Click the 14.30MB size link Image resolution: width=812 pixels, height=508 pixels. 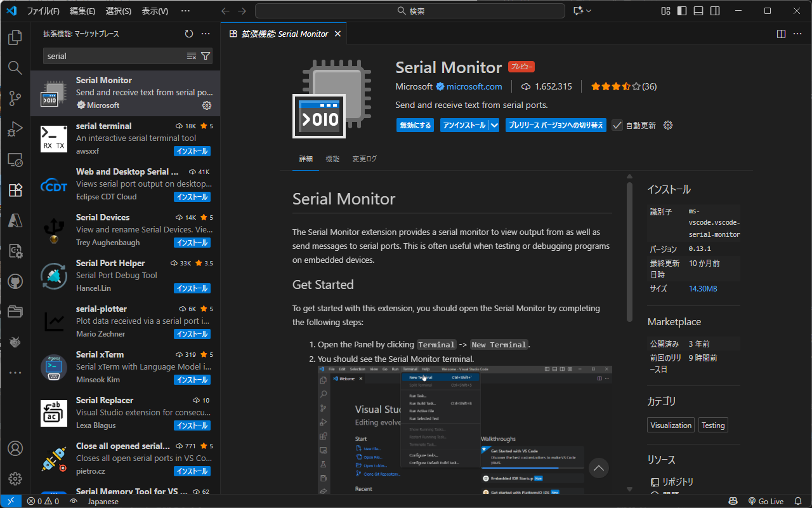tap(703, 288)
